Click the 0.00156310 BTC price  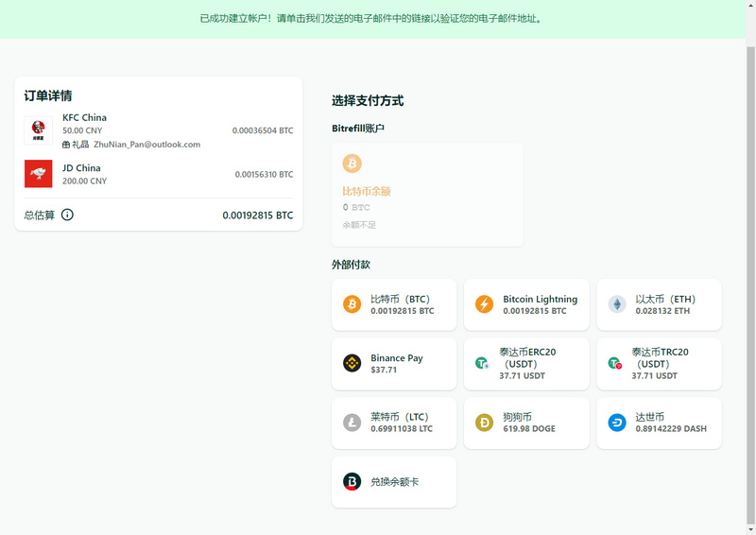pos(264,174)
